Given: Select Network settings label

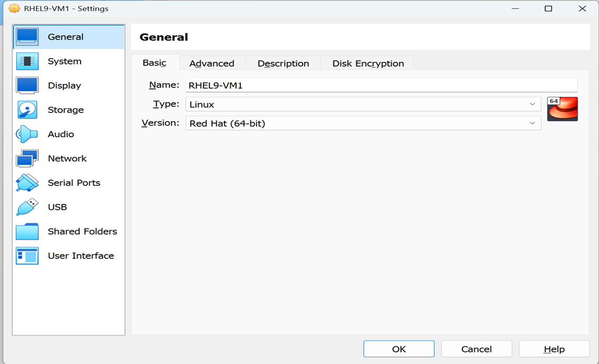Looking at the screenshot, I should pos(67,159).
